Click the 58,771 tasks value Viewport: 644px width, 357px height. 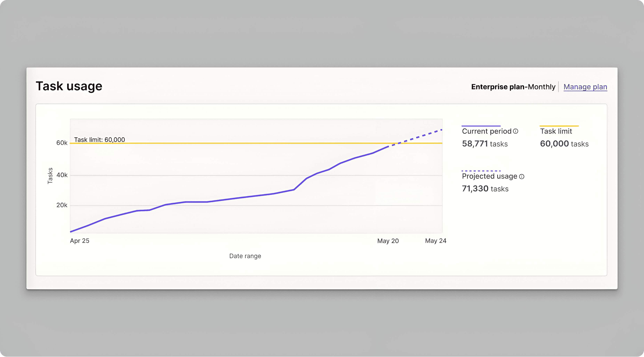click(x=485, y=144)
